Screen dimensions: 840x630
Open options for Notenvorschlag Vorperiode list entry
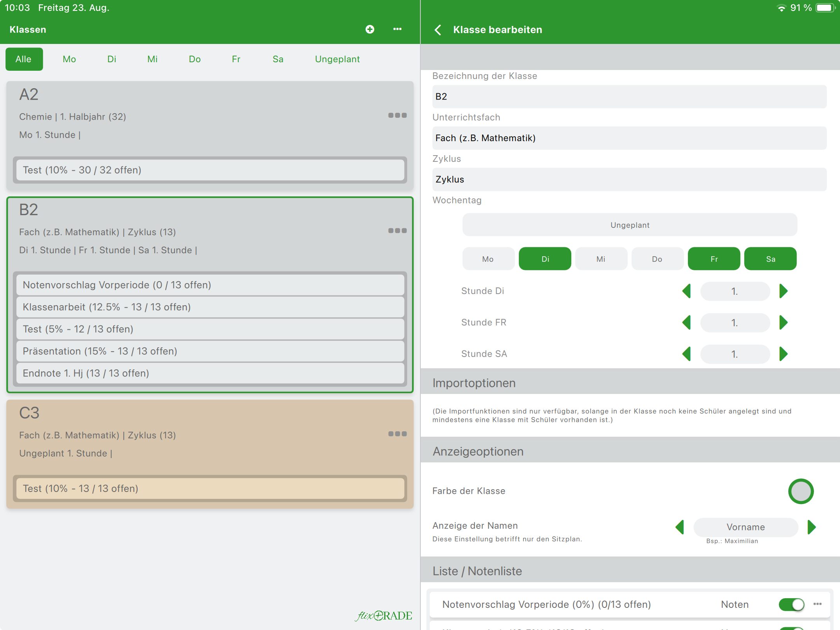tap(817, 604)
